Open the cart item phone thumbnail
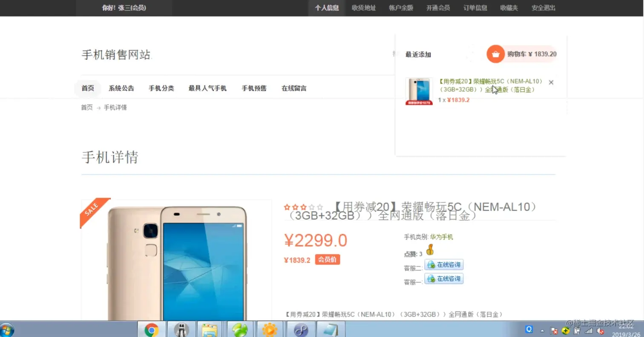Screen dimensions: 644x337 [419, 91]
